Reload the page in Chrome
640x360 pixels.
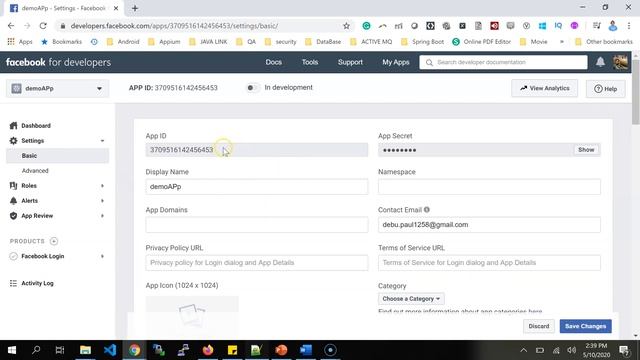coord(43,26)
